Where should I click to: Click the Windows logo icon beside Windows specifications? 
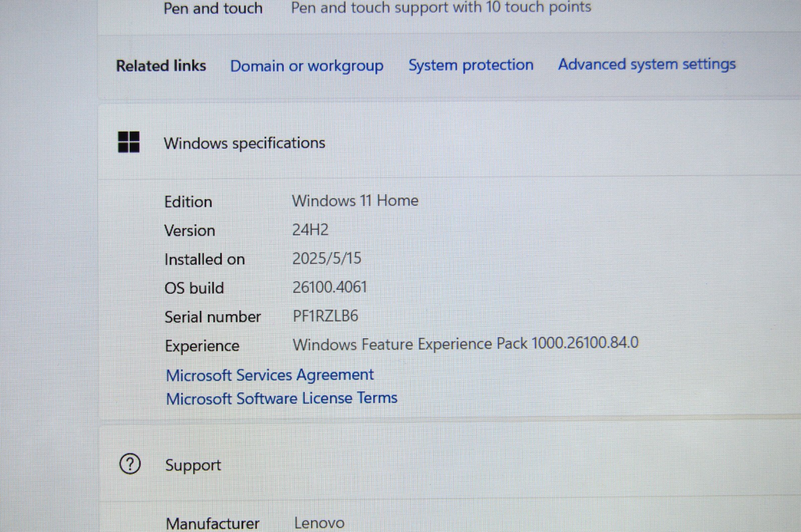129,142
